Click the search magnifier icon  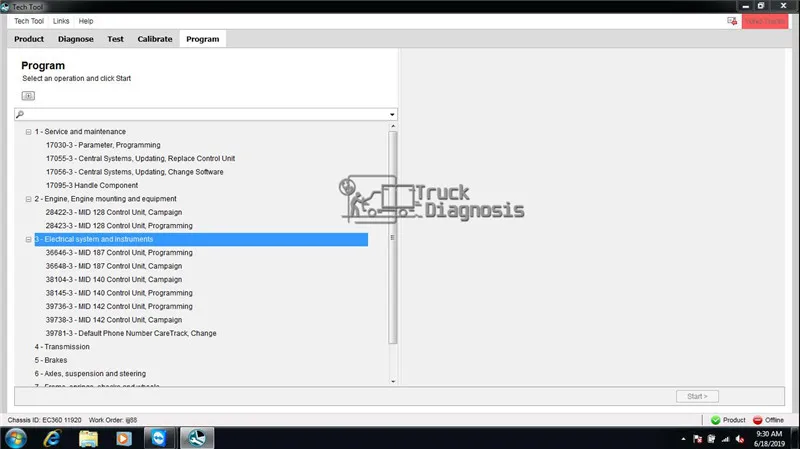pyautogui.click(x=20, y=114)
